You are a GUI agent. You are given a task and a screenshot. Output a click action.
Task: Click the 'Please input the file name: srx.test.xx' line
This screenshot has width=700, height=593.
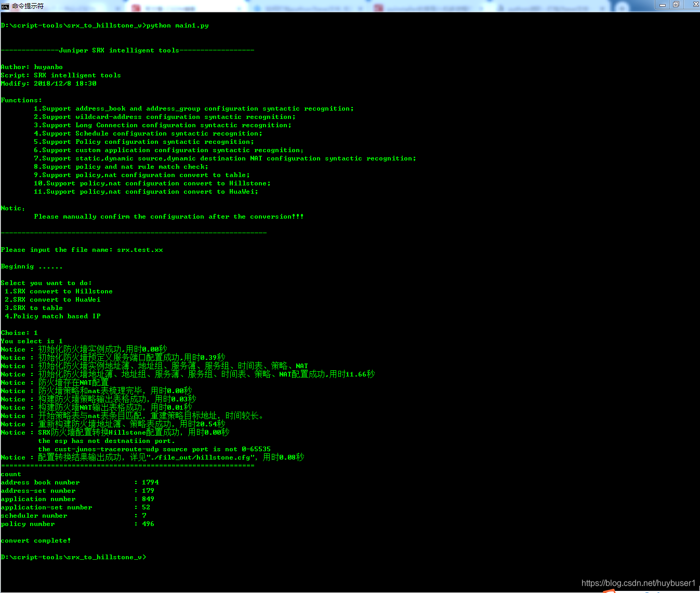pos(82,250)
